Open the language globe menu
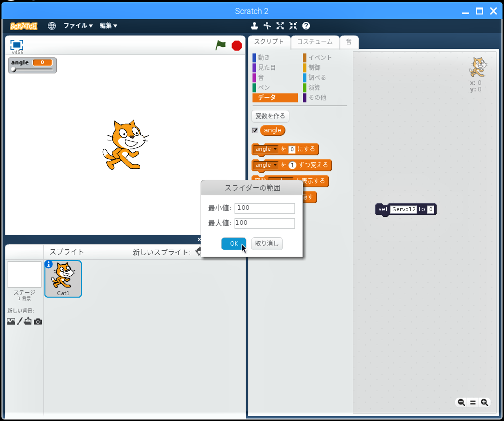The height and width of the screenshot is (421, 504). point(52,26)
